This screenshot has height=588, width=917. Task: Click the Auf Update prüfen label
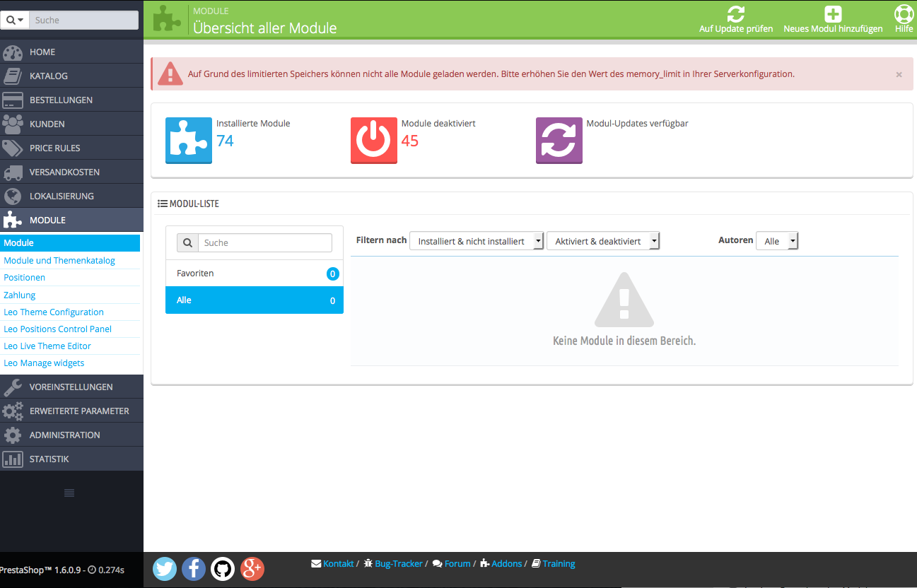tap(736, 29)
